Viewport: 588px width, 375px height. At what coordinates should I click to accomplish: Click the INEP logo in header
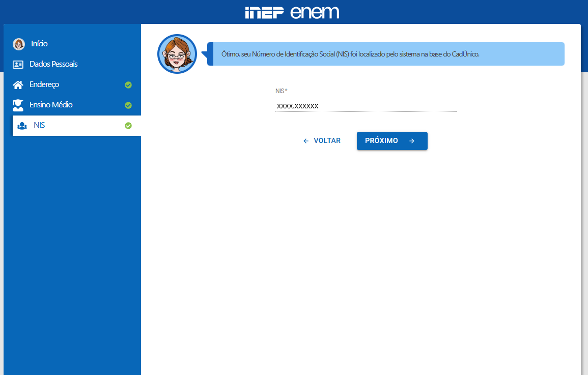(x=264, y=12)
